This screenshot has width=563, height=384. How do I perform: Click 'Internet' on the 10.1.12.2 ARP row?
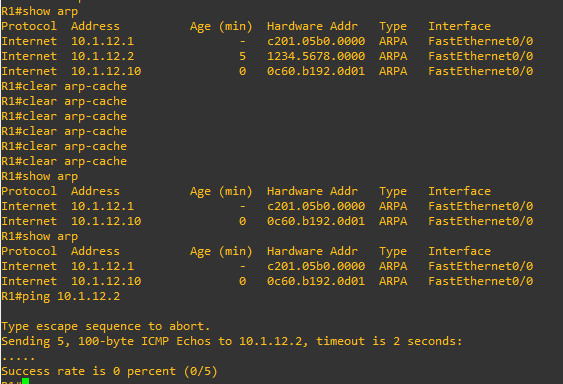tap(29, 56)
